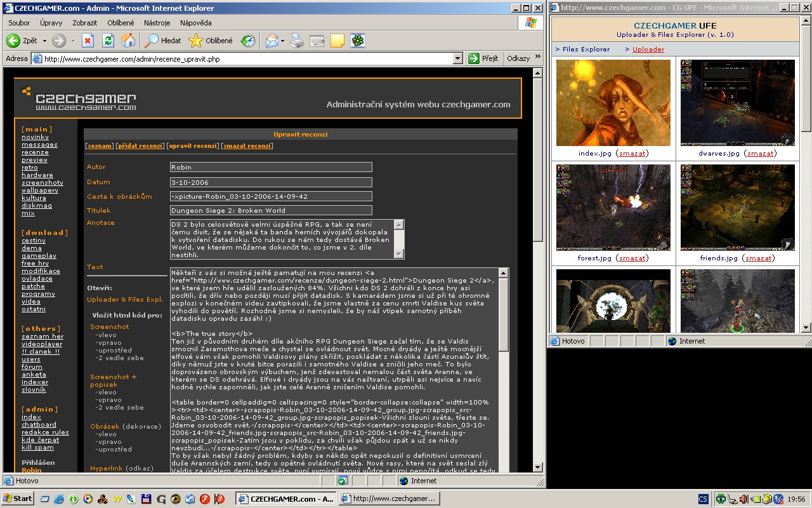Viewport: 812px width, 508px height.
Task: Open the Soubor menu
Action: pos(19,23)
